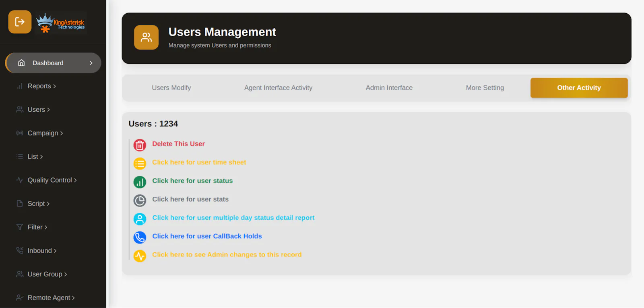The image size is (644, 308).
Task: Click the yellow admin changes activity icon
Action: coord(140,256)
